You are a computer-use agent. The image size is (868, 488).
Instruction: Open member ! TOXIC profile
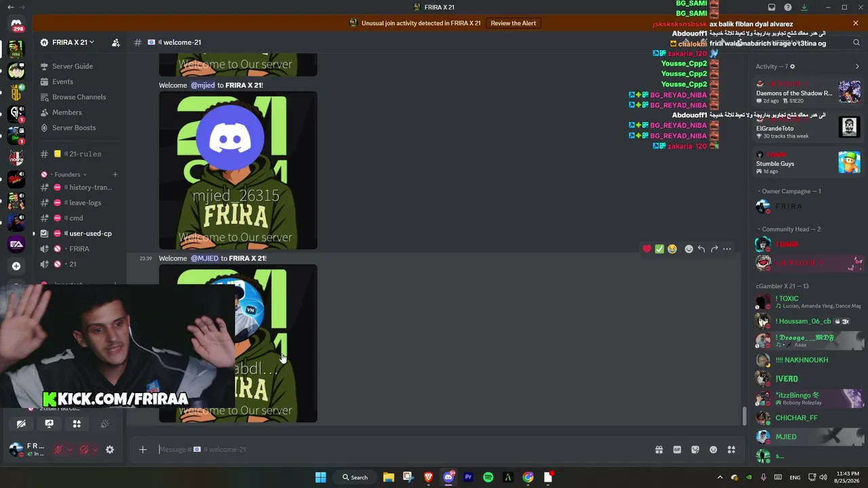click(808, 302)
